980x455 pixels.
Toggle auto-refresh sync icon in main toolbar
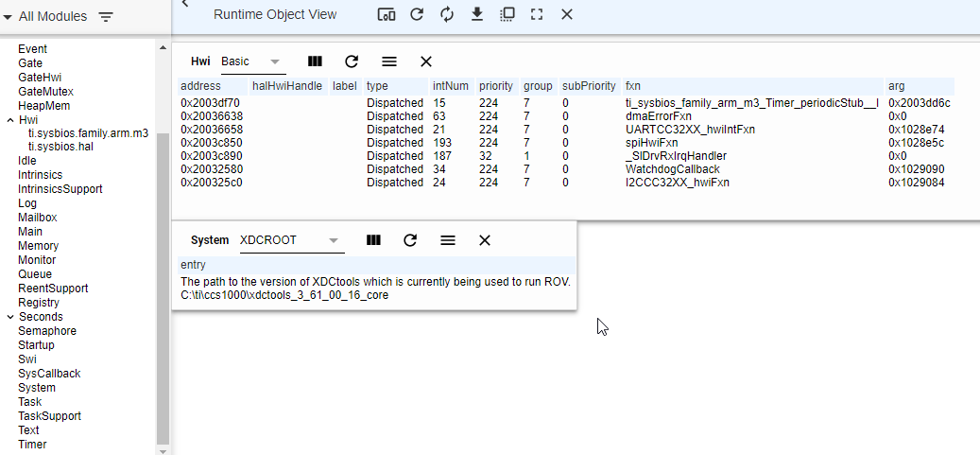click(x=447, y=14)
